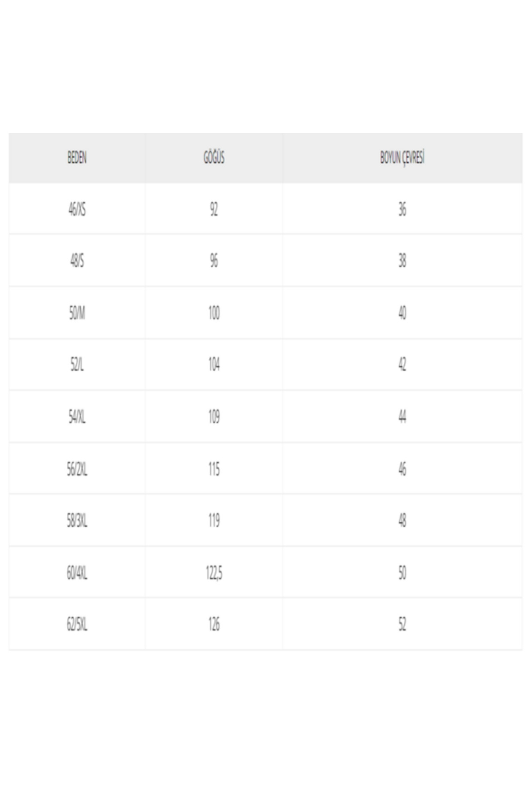Click the 109 chest value for 54/XL

[x=214, y=417]
